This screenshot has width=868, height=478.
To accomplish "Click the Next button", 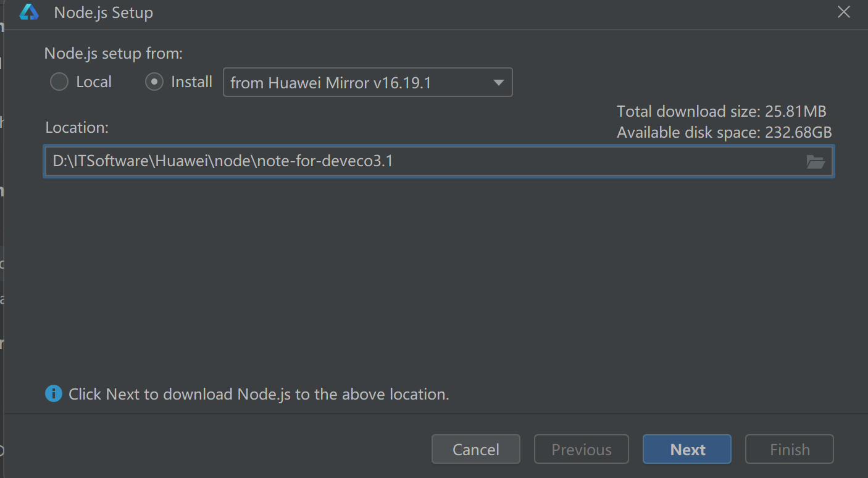I will tap(687, 449).
